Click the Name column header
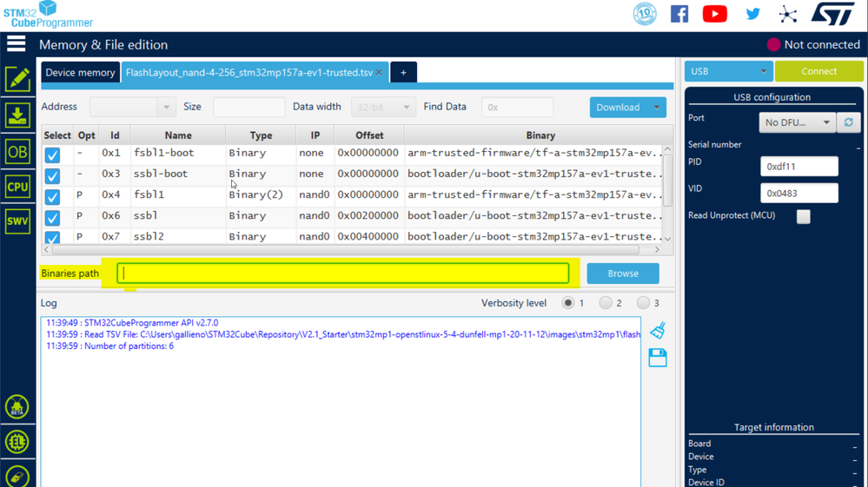The width and height of the screenshot is (868, 487). pyautogui.click(x=178, y=135)
